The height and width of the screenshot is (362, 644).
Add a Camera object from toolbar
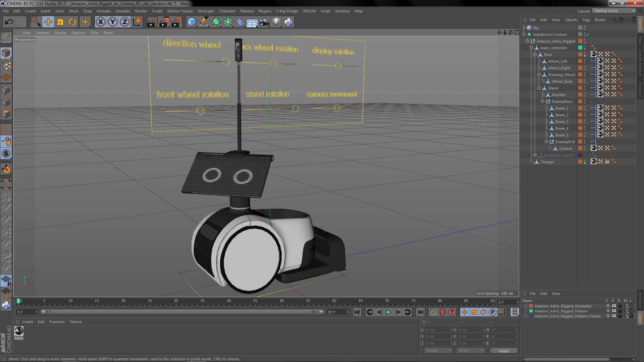[x=264, y=22]
